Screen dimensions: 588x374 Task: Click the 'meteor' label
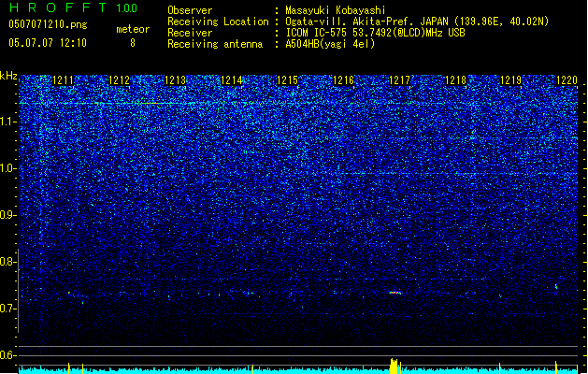coord(133,29)
